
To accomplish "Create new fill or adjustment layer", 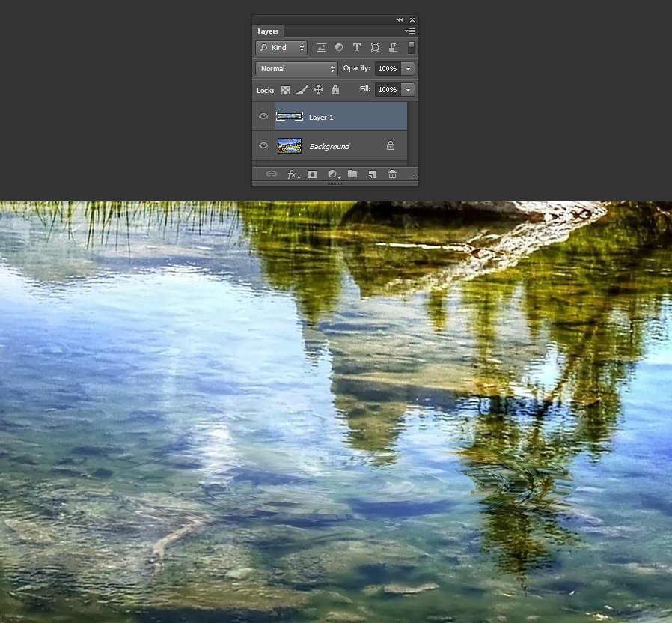I will point(334,174).
